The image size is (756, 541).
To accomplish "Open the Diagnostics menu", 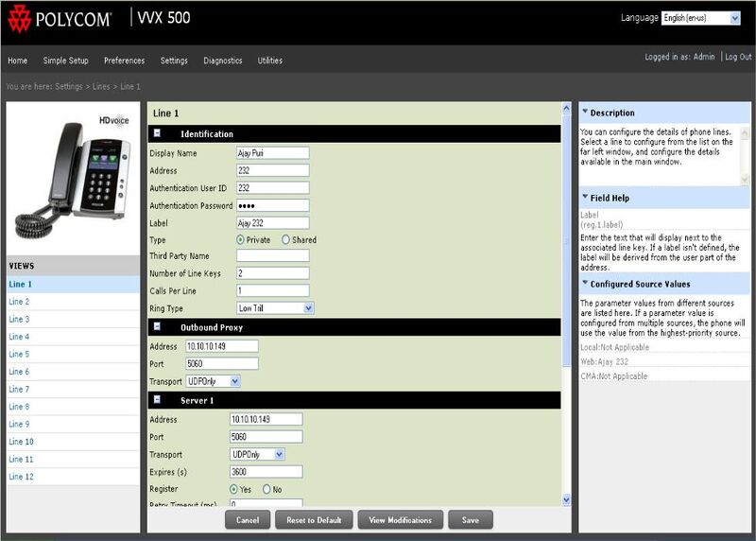I will 223,61.
